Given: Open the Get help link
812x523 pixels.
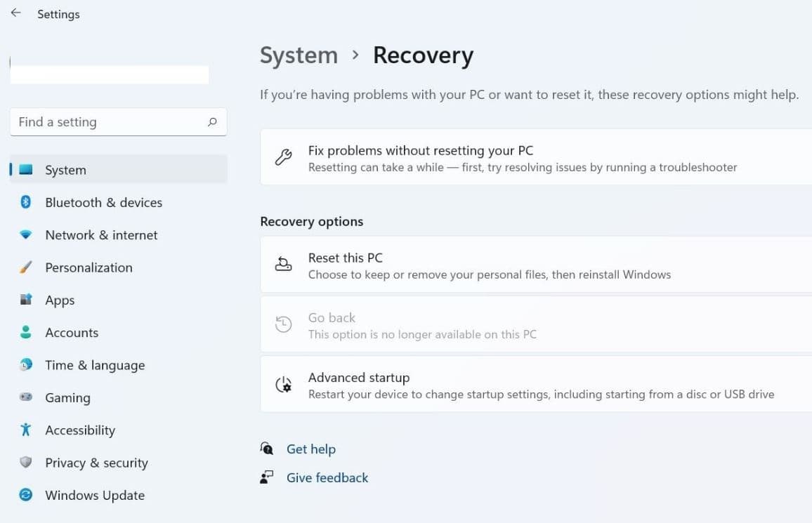Looking at the screenshot, I should click(310, 449).
